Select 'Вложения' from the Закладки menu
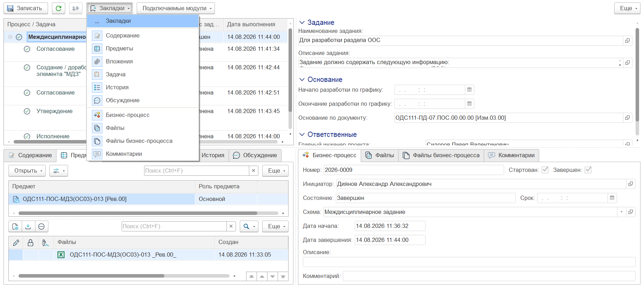This screenshot has width=644, height=286. click(143, 61)
